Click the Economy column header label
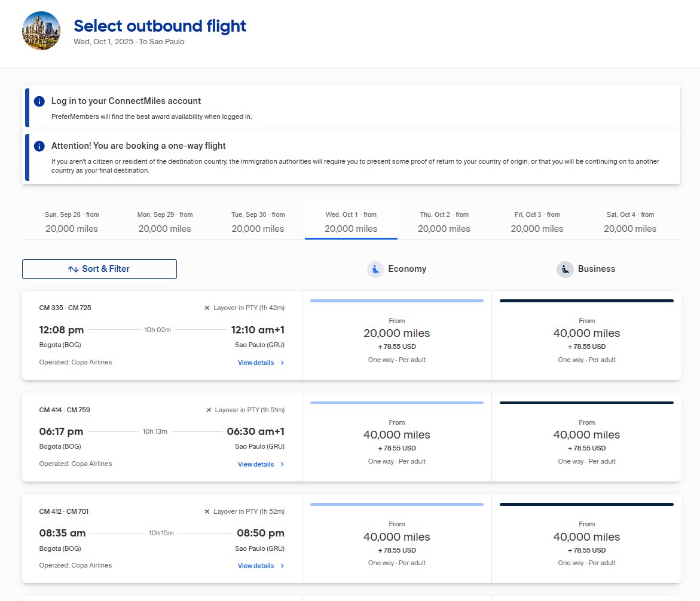Screen dimensions: 700x601 tap(407, 269)
